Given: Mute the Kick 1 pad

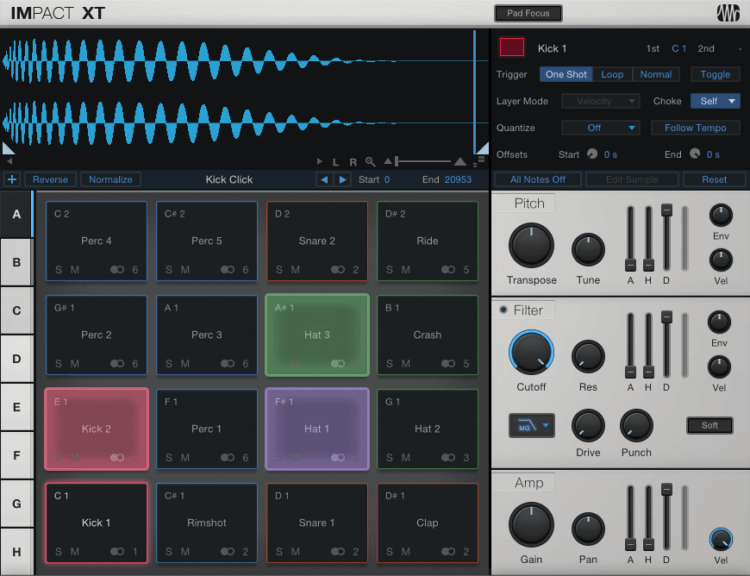Looking at the screenshot, I should 75,552.
